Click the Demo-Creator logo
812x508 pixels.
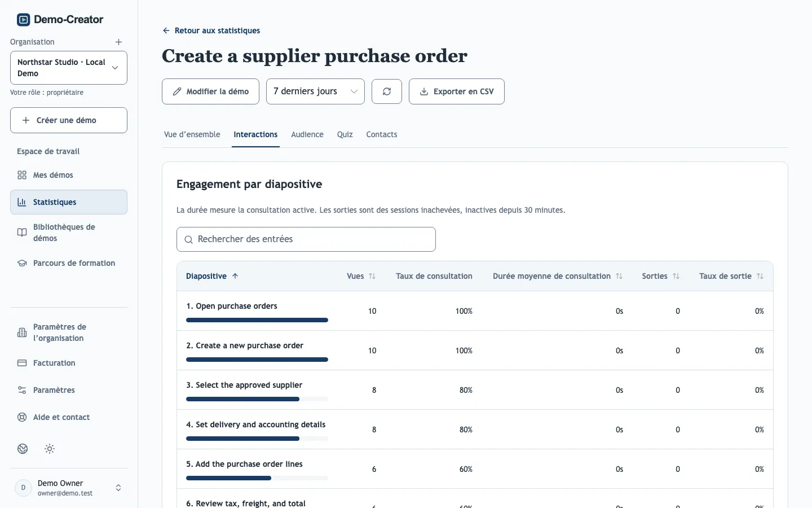pyautogui.click(x=60, y=20)
